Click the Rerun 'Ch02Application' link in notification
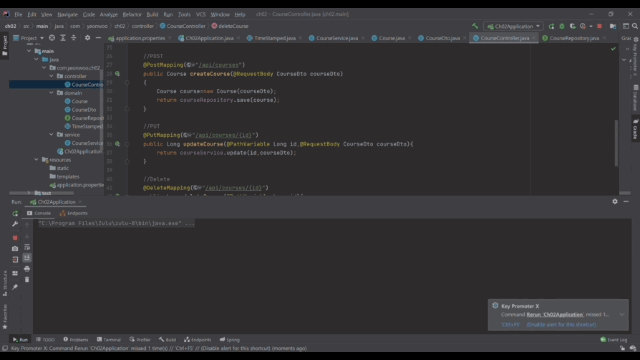640x360 pixels. pyautogui.click(x=555, y=315)
